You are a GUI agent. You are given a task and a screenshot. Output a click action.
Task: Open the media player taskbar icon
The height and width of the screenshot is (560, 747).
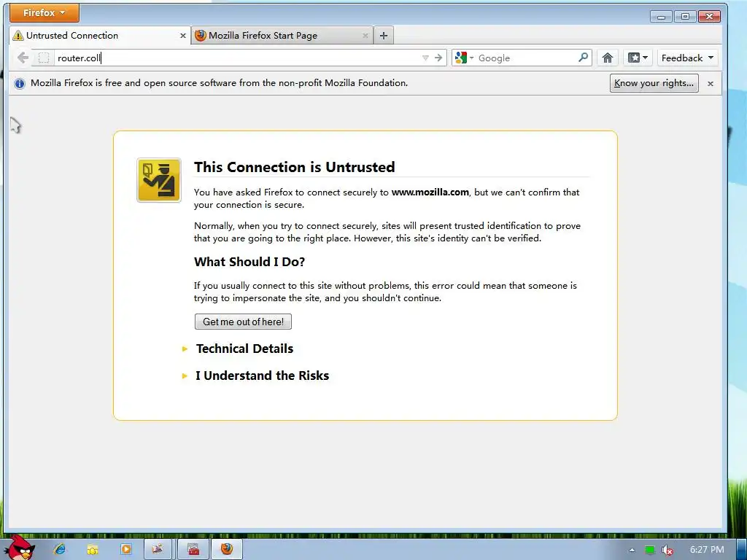[125, 549]
